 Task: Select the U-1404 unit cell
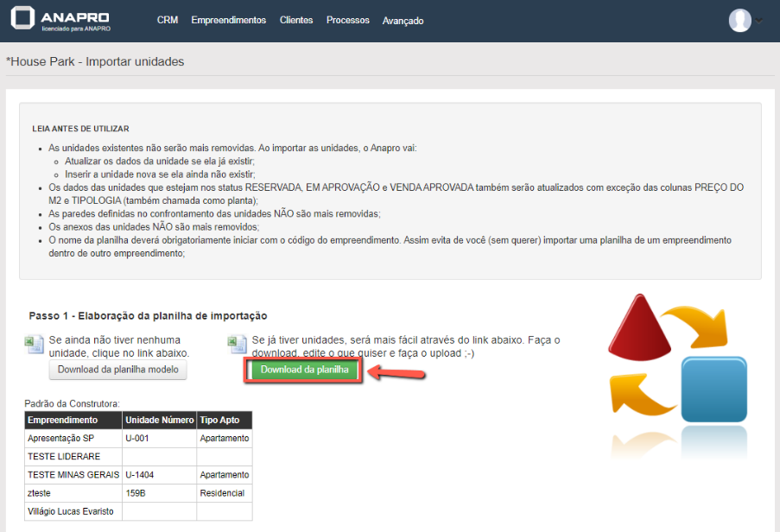pyautogui.click(x=159, y=475)
